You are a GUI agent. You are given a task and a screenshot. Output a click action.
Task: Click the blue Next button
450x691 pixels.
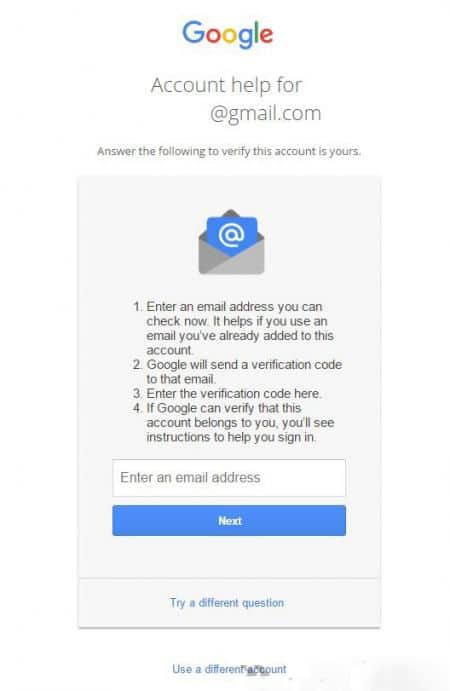tap(229, 520)
